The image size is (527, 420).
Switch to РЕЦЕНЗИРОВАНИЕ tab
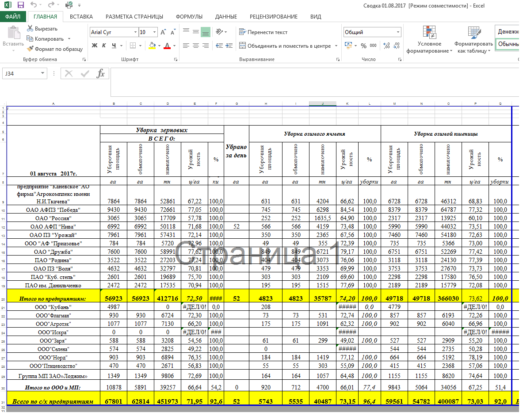tap(273, 16)
